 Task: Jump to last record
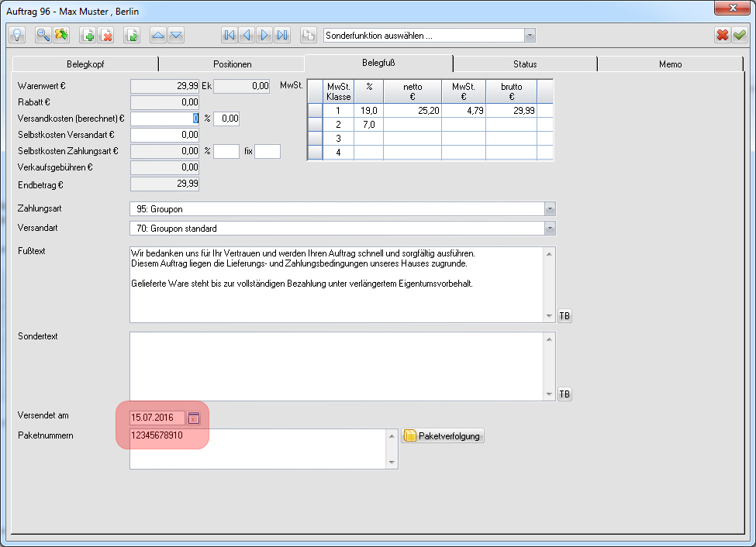click(282, 35)
